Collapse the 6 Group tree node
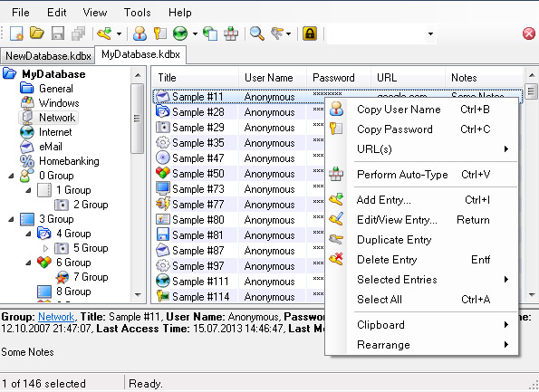539x392 pixels. (28, 263)
